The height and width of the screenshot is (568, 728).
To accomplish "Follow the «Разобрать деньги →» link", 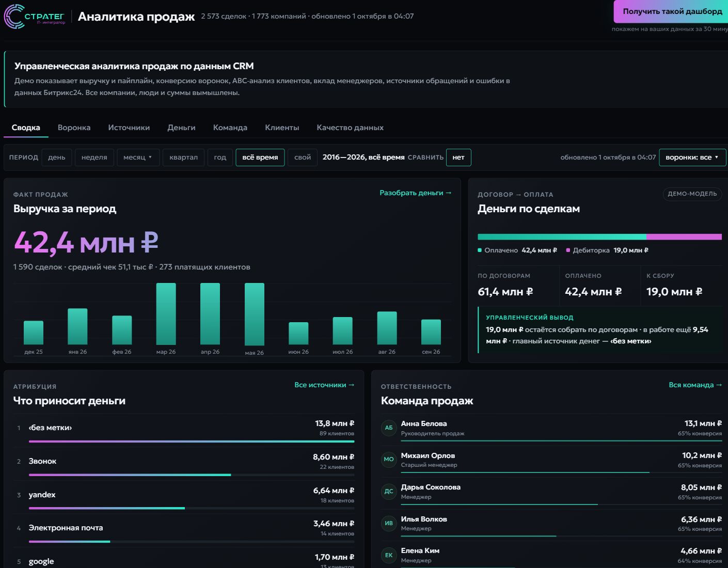I will 416,193.
